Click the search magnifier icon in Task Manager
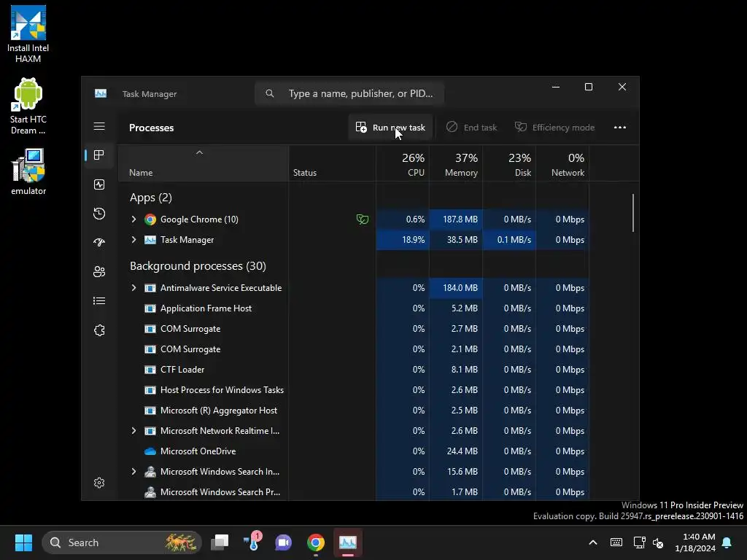The height and width of the screenshot is (560, 747). coord(270,93)
